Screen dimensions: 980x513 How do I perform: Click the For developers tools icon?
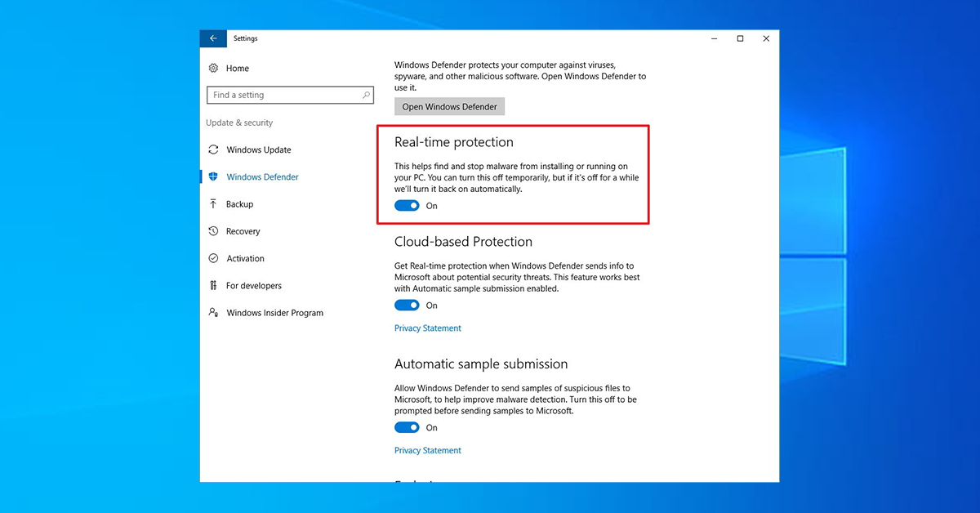point(213,286)
